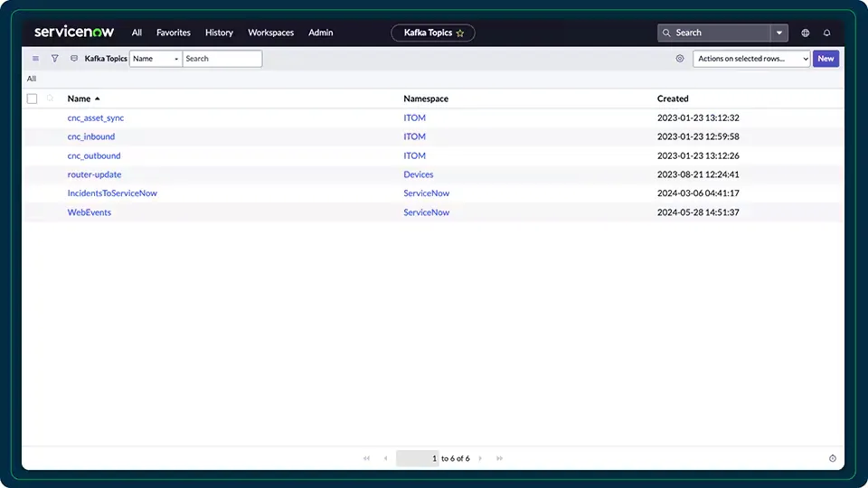
Task: Click the activity stream icon beside Kafka Topics
Action: (x=73, y=58)
